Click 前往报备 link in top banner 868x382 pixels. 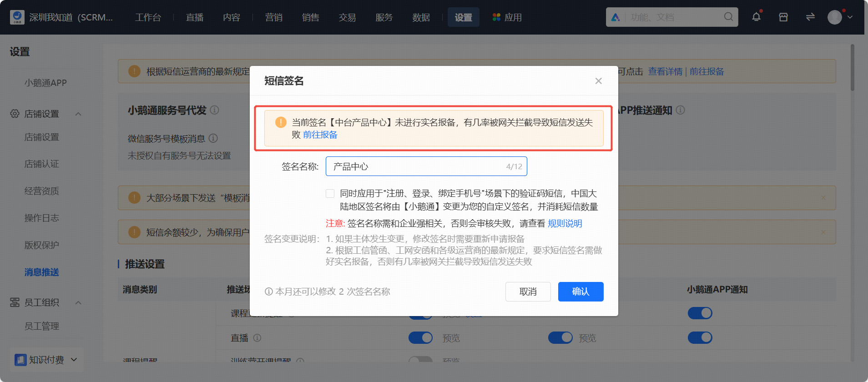tap(707, 71)
